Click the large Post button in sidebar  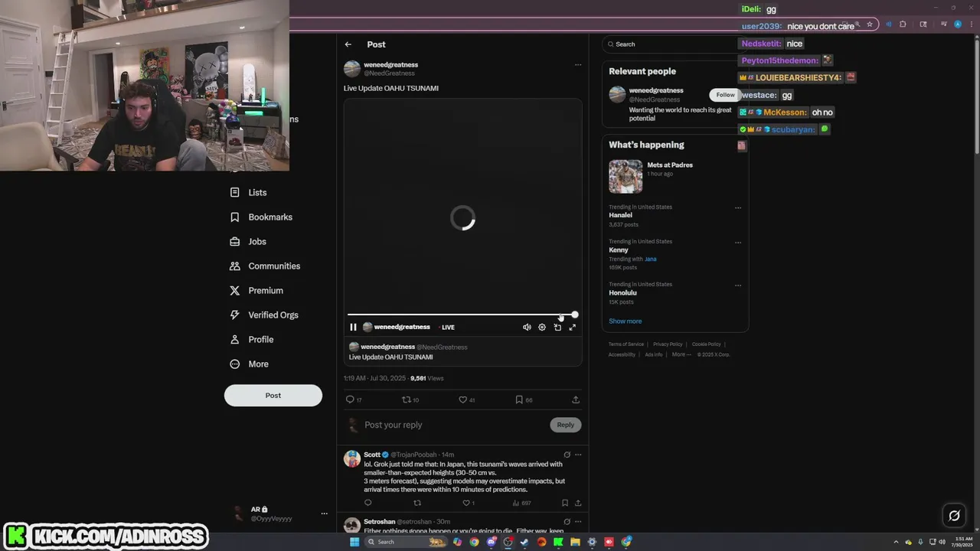(273, 396)
